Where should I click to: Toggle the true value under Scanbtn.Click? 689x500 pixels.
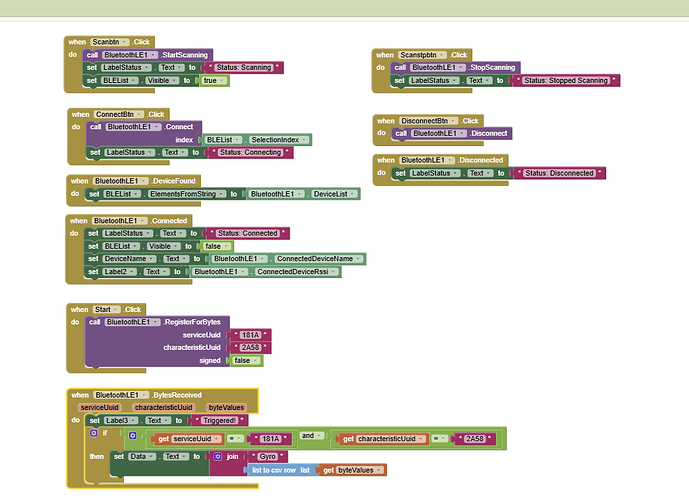point(214,80)
